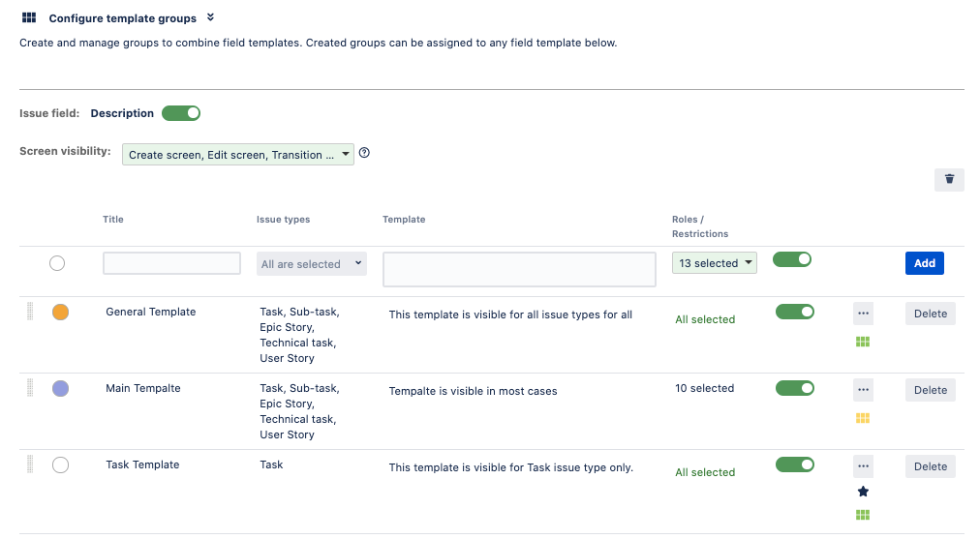This screenshot has width=980, height=539.
Task: Open Task Template more options menu
Action: tap(863, 465)
